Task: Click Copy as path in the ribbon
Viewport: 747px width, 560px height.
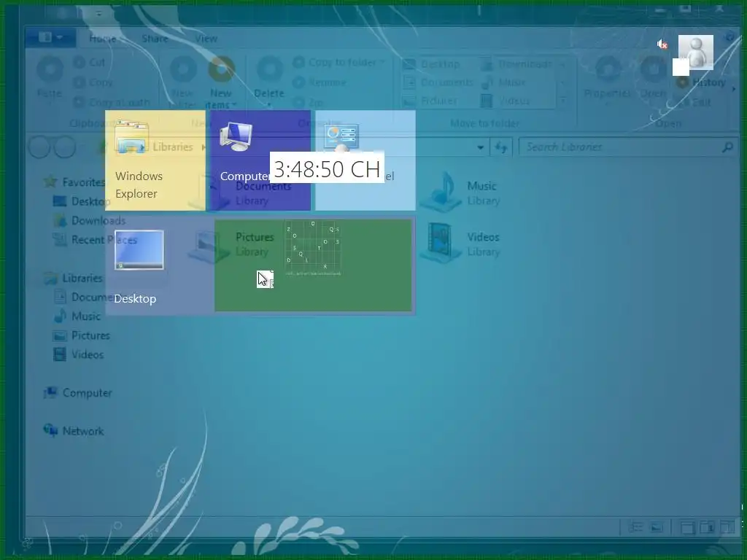Action: 112,102
